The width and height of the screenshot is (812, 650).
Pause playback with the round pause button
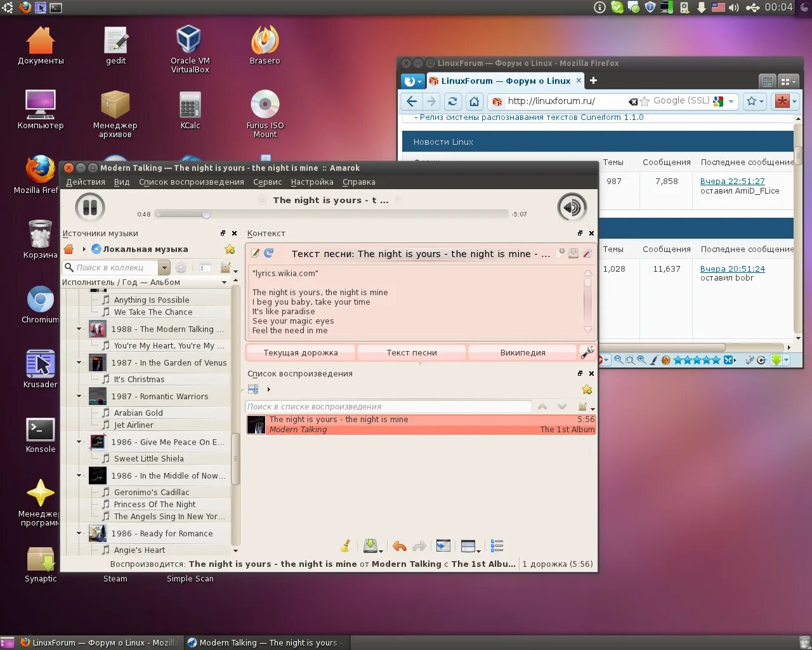click(90, 207)
